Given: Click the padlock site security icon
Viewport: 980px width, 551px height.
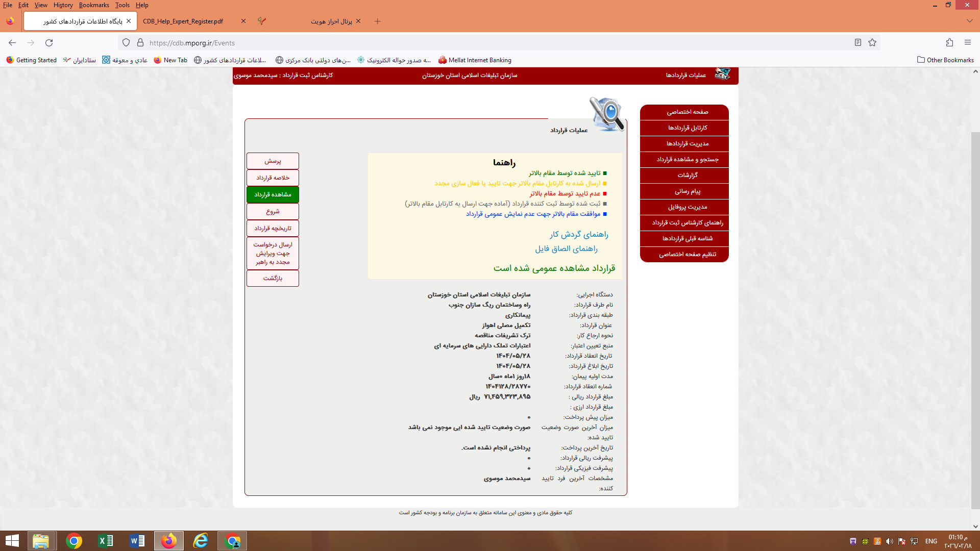Looking at the screenshot, I should pyautogui.click(x=140, y=43).
